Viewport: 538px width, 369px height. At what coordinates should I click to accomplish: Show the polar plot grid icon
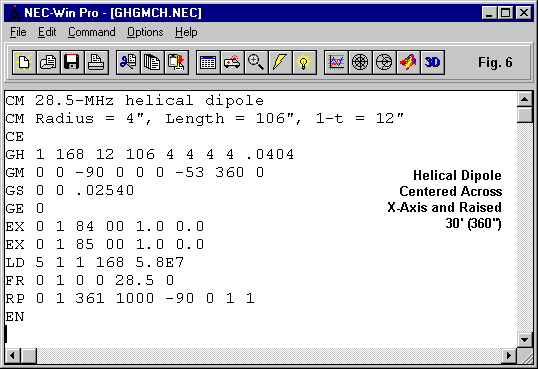[360, 62]
